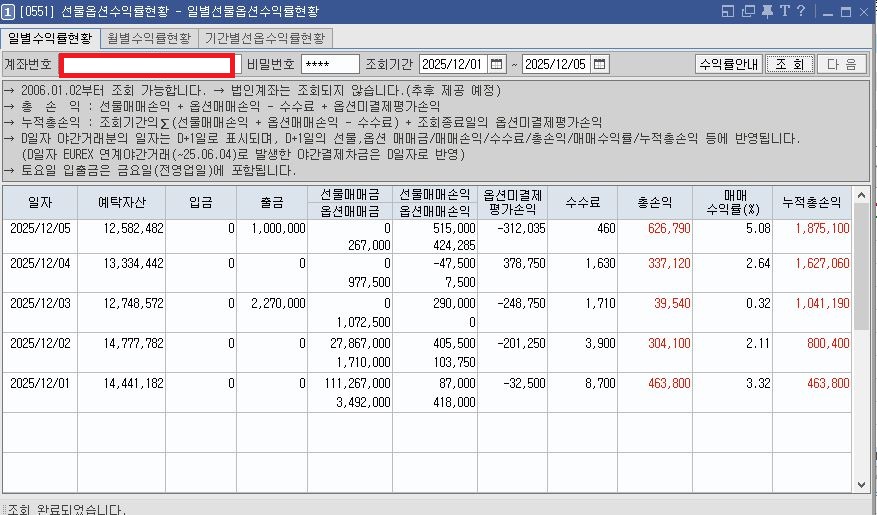Click the 수익률 value 5.08
This screenshot has width=877, height=515.
pos(758,228)
